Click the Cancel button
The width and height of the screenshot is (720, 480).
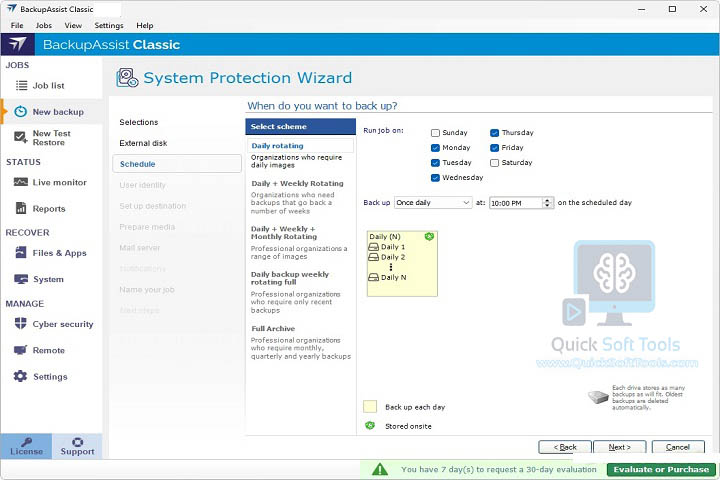point(678,447)
